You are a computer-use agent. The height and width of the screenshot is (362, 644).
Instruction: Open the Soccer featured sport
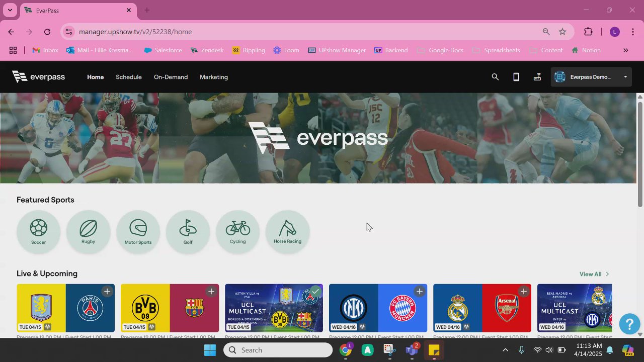[x=38, y=232]
